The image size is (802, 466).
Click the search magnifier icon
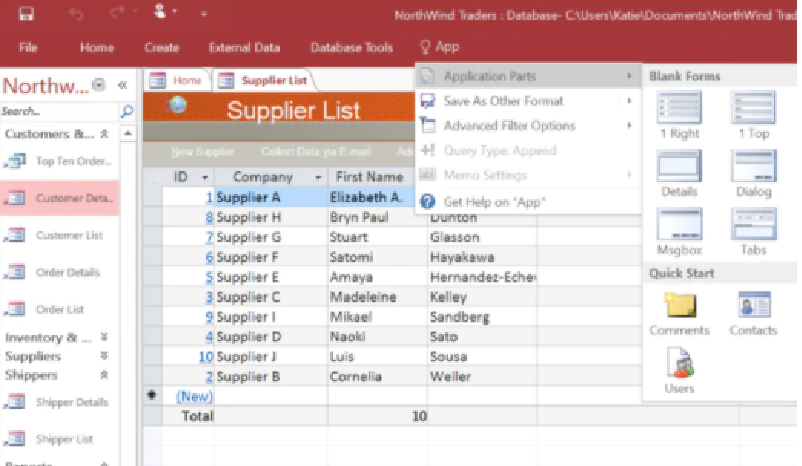(127, 111)
